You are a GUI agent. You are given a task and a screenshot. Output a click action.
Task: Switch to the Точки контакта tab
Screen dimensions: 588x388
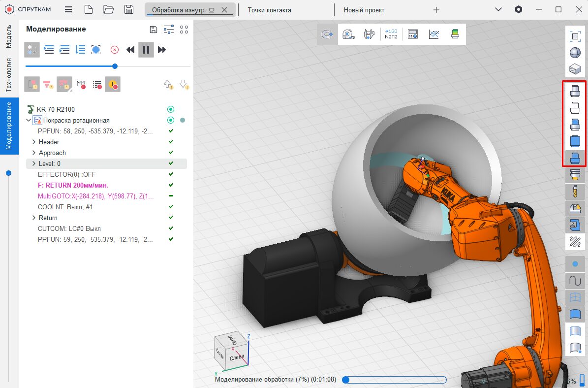click(269, 10)
